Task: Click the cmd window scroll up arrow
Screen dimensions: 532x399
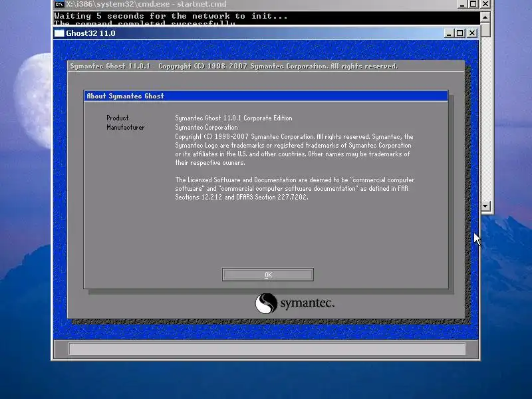Action: click(485, 17)
